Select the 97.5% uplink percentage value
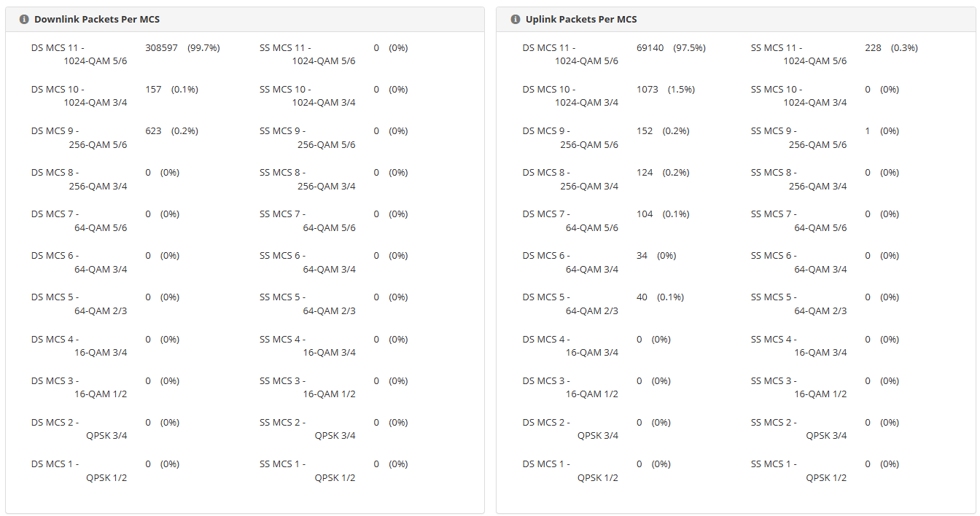Image resolution: width=980 pixels, height=516 pixels. click(689, 48)
